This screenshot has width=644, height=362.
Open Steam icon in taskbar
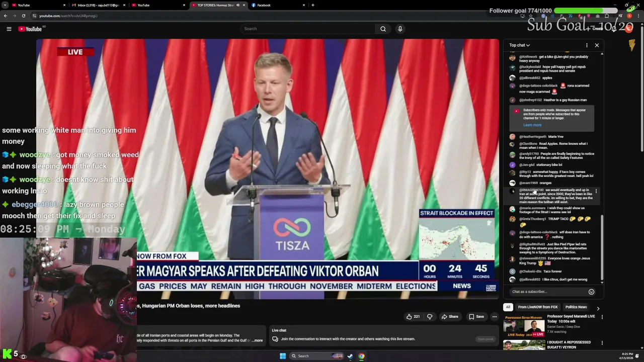(x=350, y=356)
